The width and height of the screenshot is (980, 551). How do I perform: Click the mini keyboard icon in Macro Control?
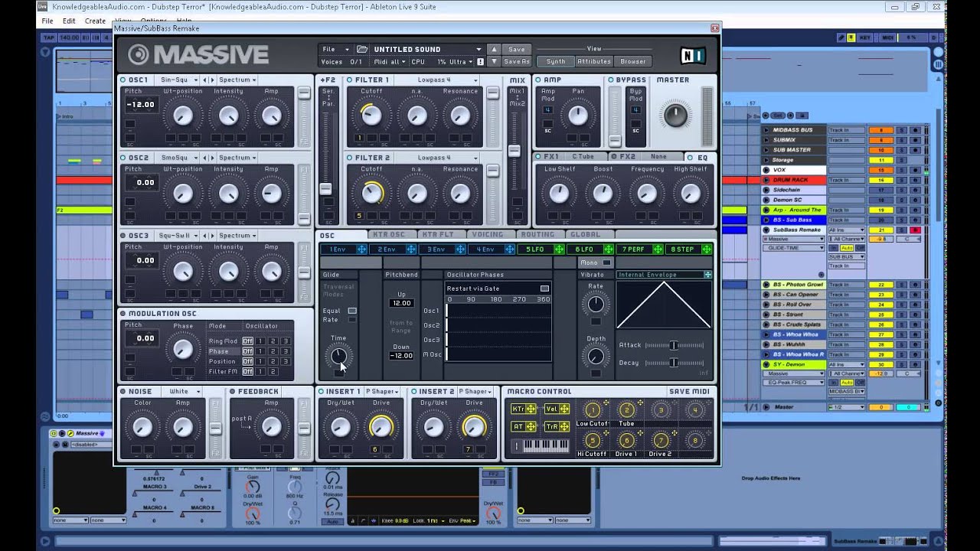click(x=546, y=445)
